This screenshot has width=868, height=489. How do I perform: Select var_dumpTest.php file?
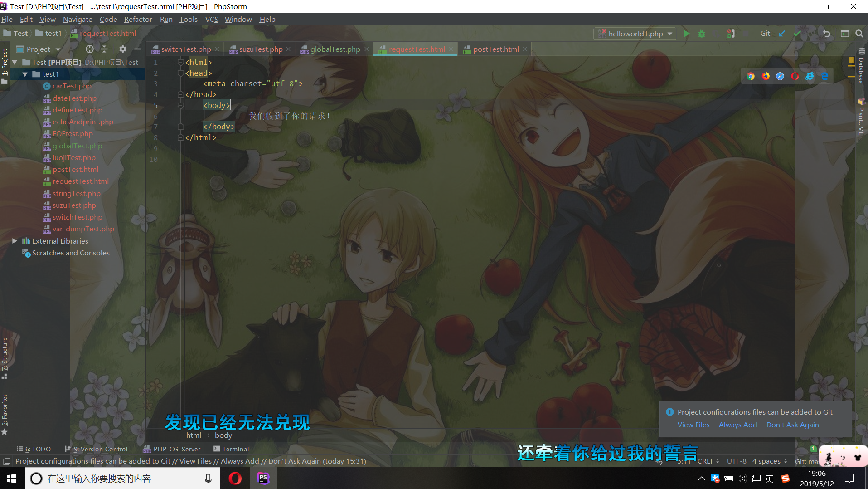click(x=83, y=229)
